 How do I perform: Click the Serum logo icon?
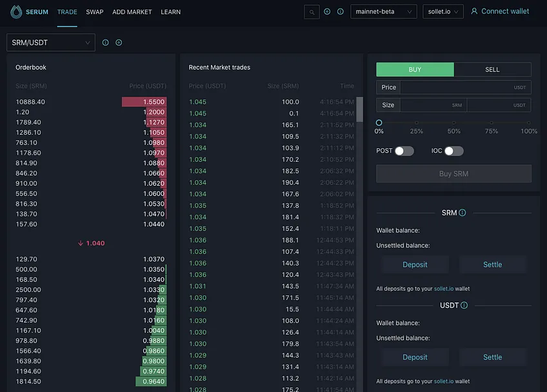pos(16,12)
